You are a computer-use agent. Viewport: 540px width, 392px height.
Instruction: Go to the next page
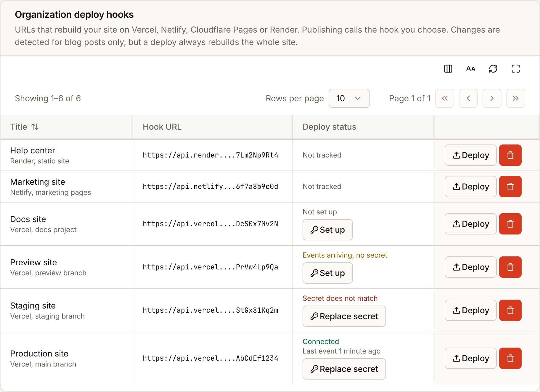(492, 98)
